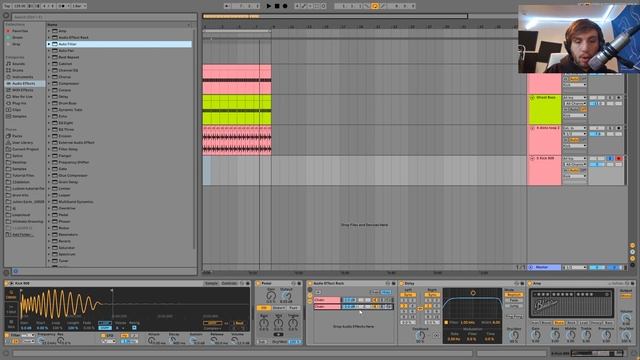Viewport: 640px width, 360px height.
Task: Open quantization menu showing 1 Bar
Action: 78,6
